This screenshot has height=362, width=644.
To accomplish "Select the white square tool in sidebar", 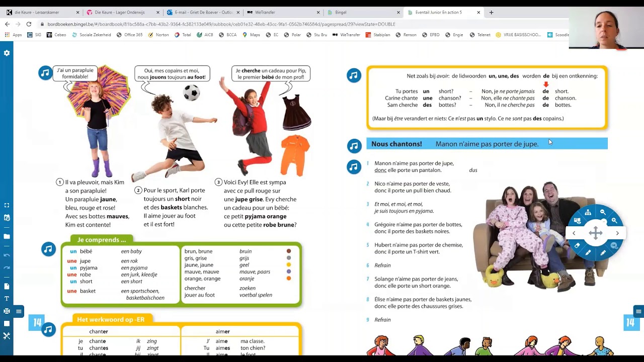I will (7, 323).
